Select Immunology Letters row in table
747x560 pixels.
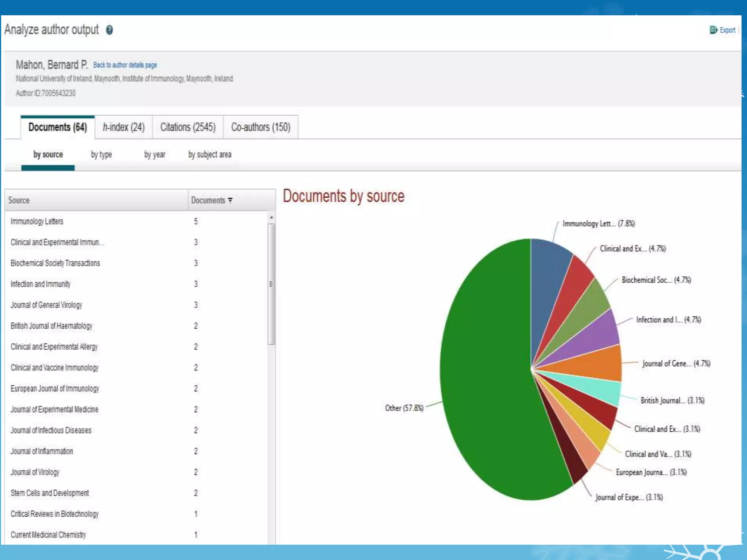[37, 221]
